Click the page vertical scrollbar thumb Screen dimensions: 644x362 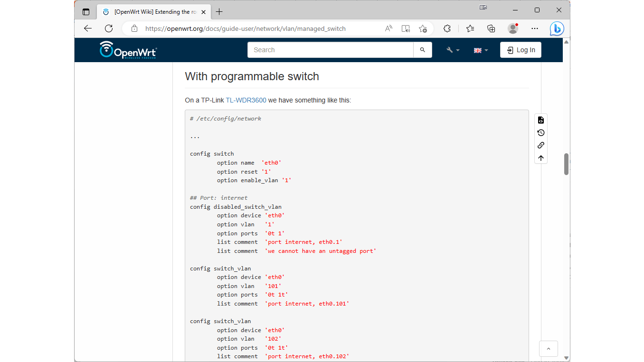point(566,164)
